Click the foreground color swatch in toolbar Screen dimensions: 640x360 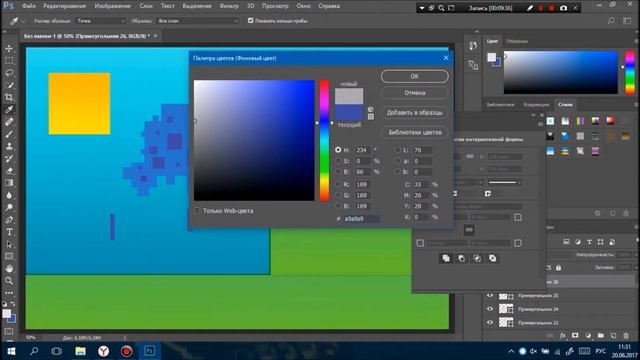pos(7,313)
